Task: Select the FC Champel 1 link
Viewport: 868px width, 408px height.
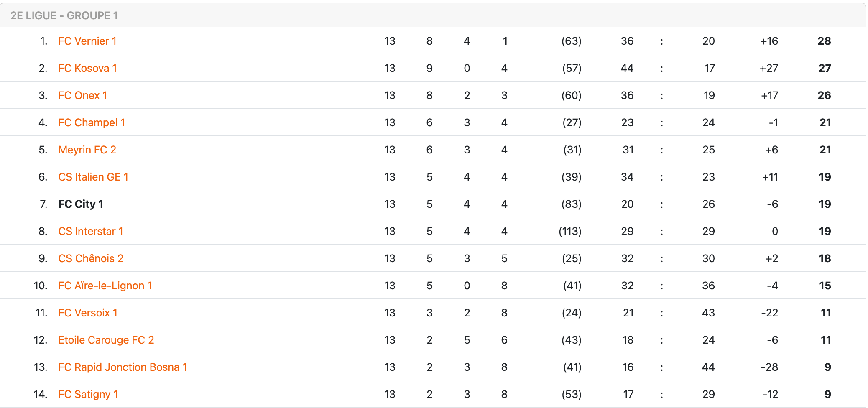Action: (92, 122)
